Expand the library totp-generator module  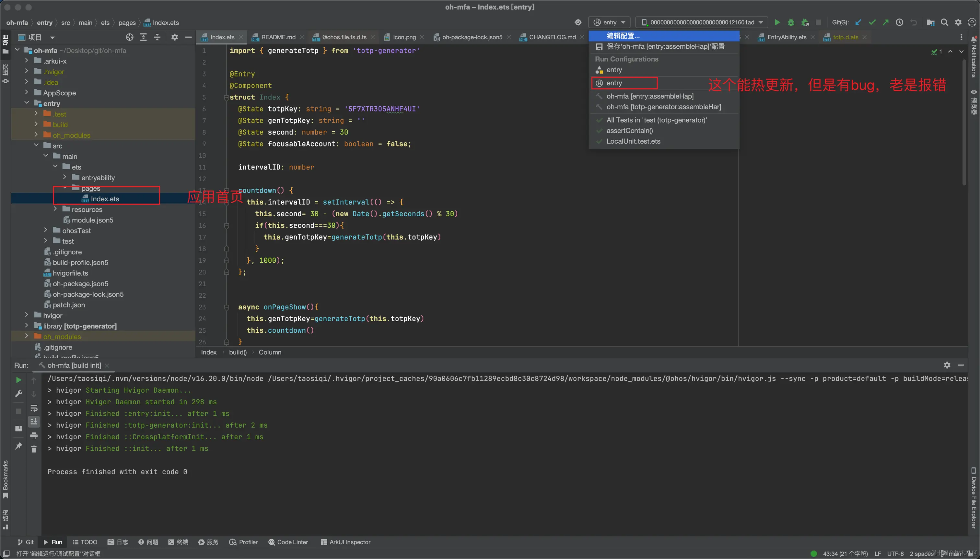click(x=27, y=326)
